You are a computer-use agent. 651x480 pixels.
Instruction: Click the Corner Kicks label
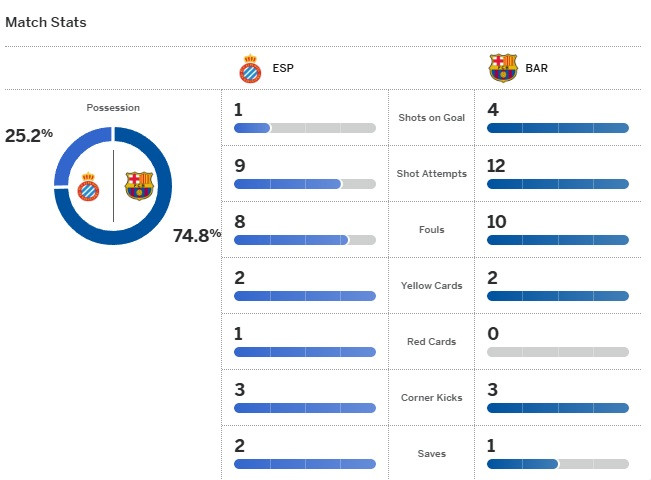(431, 398)
